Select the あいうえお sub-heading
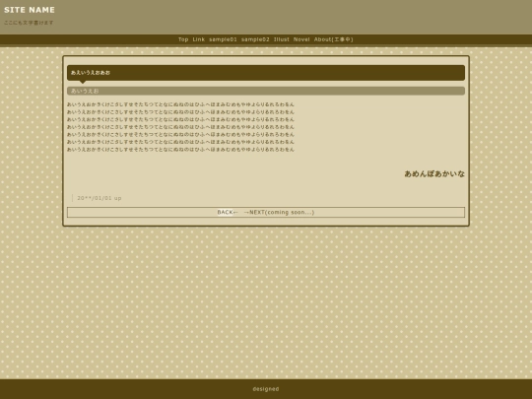532x399 pixels. coord(266,91)
